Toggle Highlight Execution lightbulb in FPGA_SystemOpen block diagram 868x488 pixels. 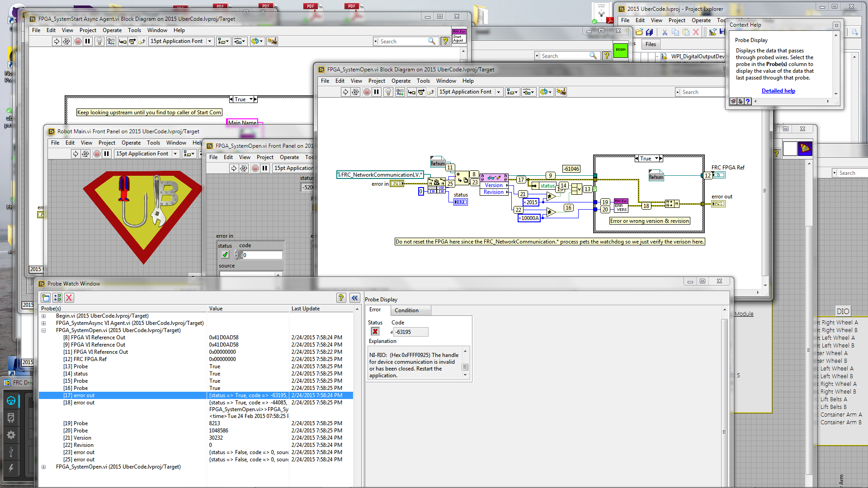click(x=388, y=92)
